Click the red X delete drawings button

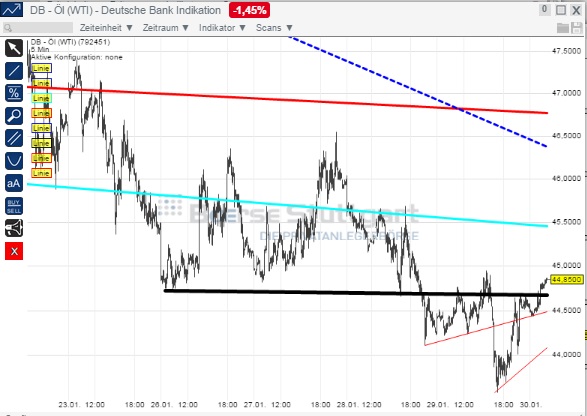click(14, 251)
